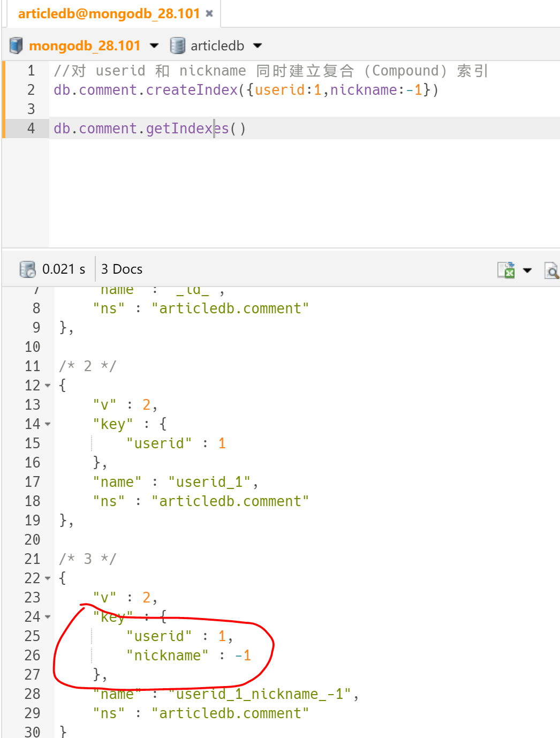Click line number 3 in editor gutter

click(x=31, y=109)
